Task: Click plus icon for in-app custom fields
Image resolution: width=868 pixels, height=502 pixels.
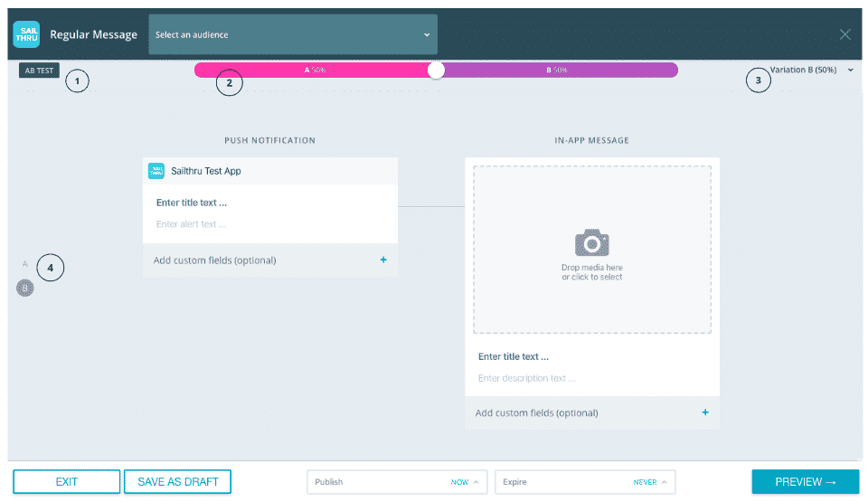Action: click(x=705, y=412)
